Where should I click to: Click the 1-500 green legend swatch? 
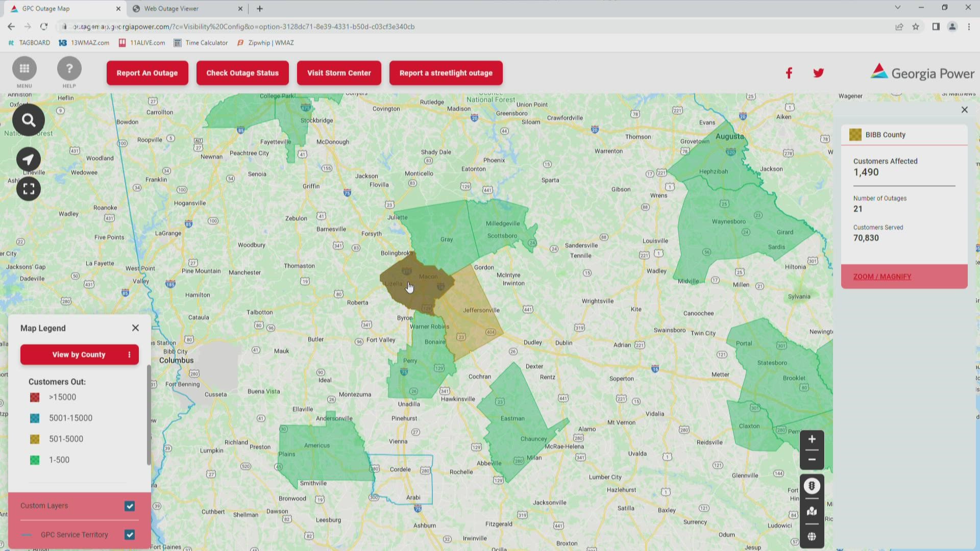35,460
